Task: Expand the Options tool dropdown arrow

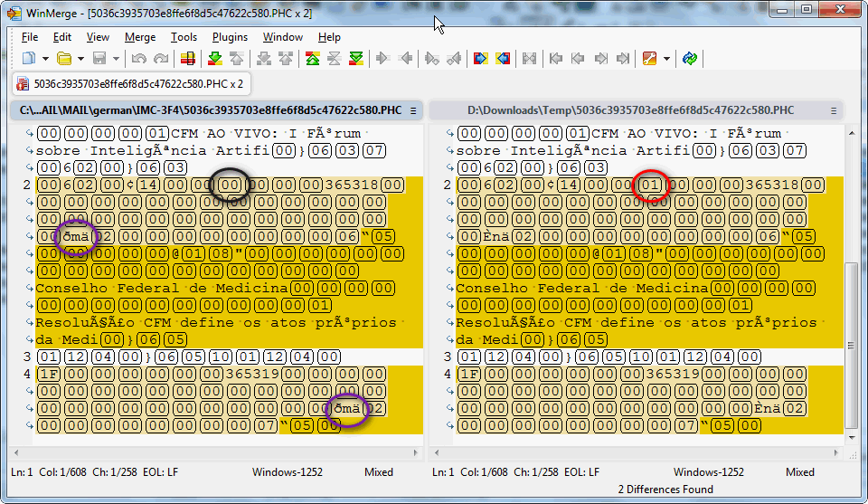Action: tap(666, 59)
